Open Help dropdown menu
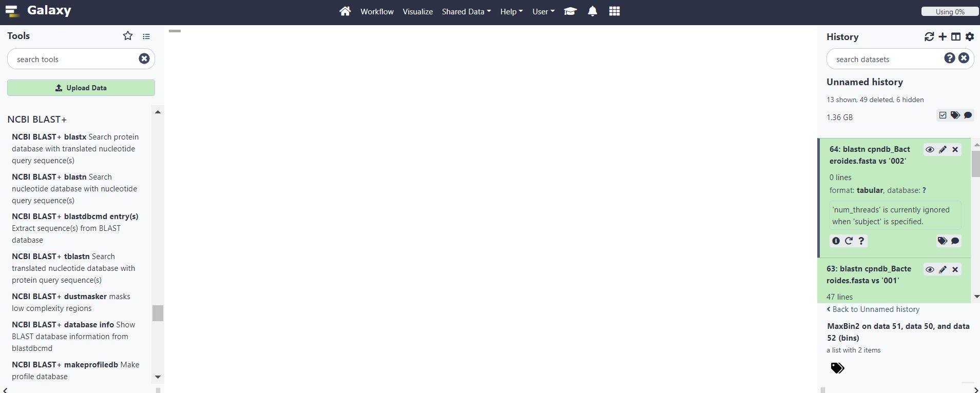The height and width of the screenshot is (393, 980). tap(511, 11)
